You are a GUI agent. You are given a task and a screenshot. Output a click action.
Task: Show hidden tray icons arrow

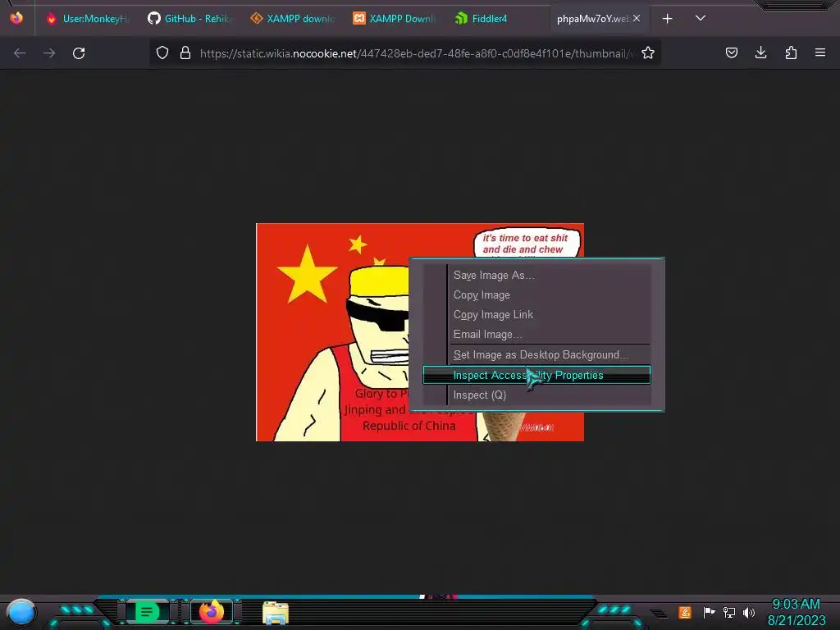[659, 613]
